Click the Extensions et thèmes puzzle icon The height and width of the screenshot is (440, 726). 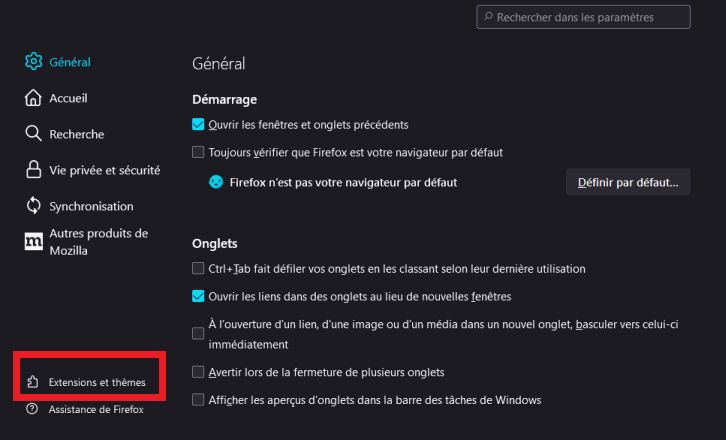32,382
